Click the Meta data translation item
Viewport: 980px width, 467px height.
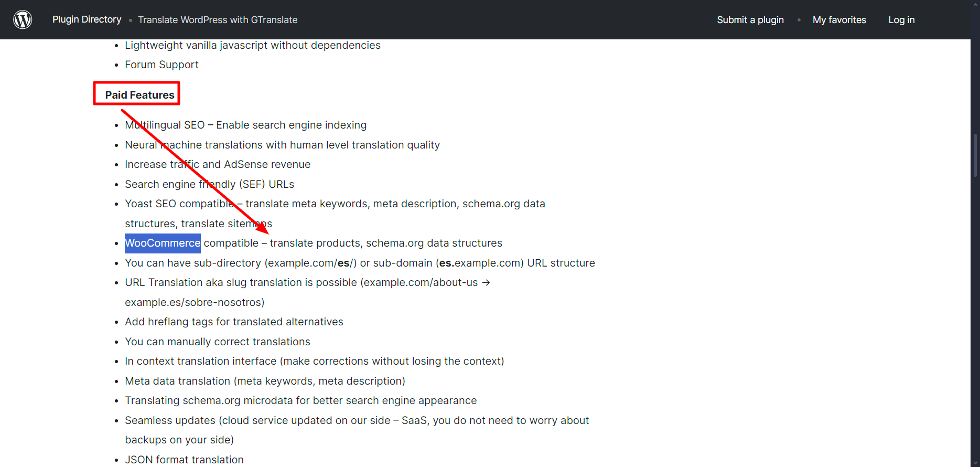(265, 381)
